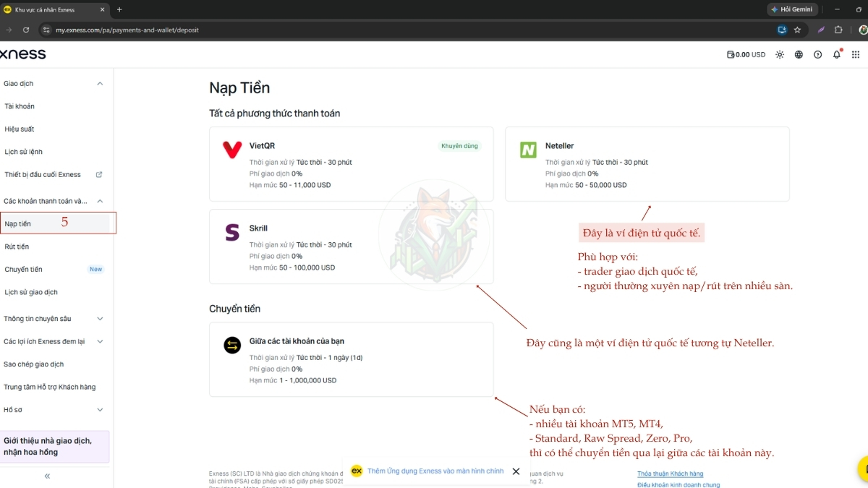Open the browser extensions puzzle icon
868x488 pixels.
pyautogui.click(x=838, y=30)
